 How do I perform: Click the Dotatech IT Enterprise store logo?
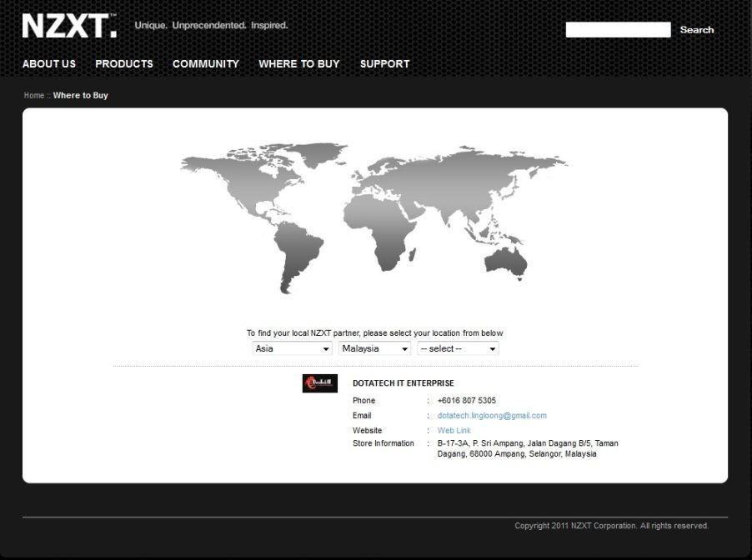click(x=319, y=383)
